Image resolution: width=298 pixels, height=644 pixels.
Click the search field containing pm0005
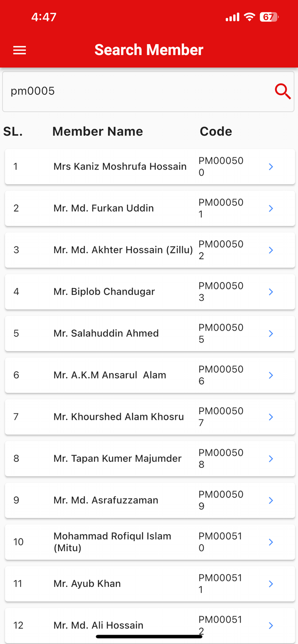click(138, 91)
